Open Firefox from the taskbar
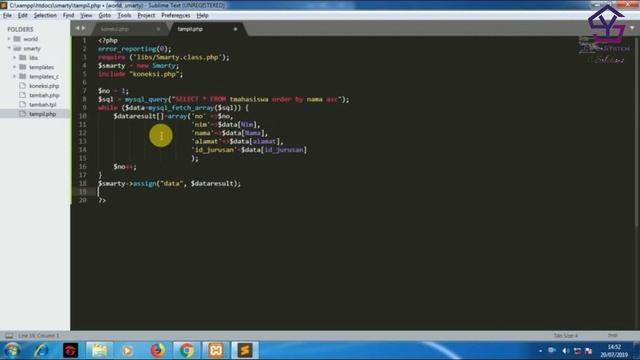640x360 pixels. click(158, 350)
